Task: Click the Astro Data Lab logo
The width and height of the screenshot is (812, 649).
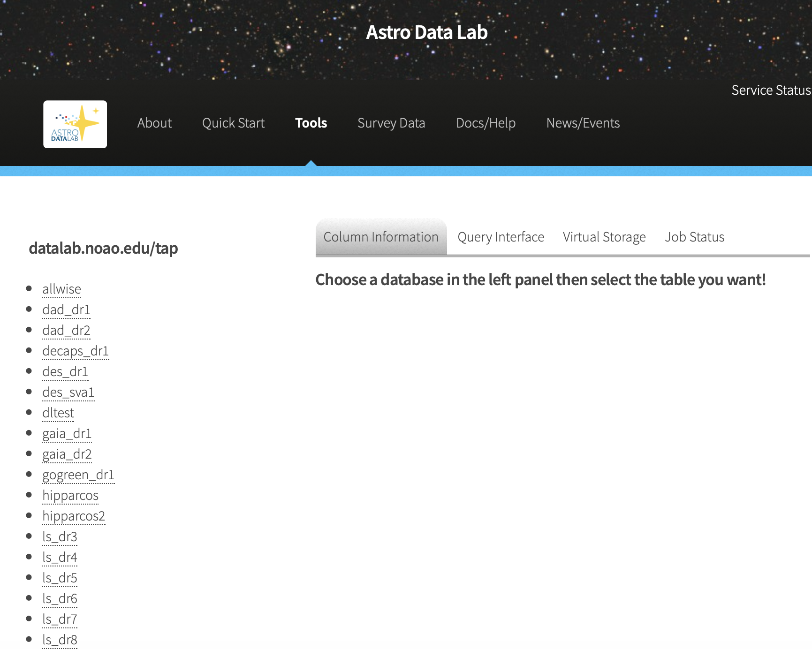Action: tap(75, 124)
